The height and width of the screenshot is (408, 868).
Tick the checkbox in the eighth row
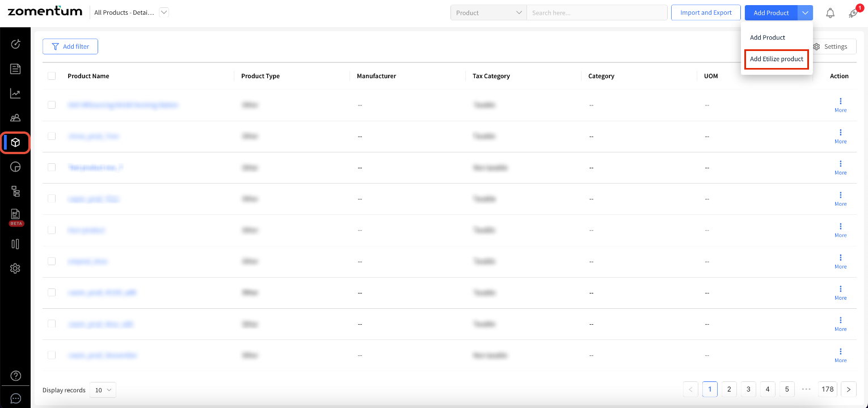[x=52, y=324]
